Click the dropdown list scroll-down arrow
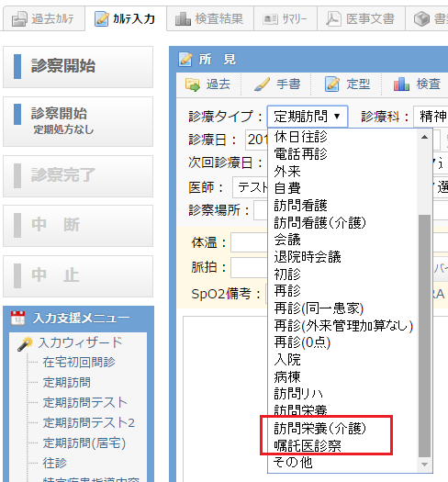The image size is (448, 482). pos(425,465)
